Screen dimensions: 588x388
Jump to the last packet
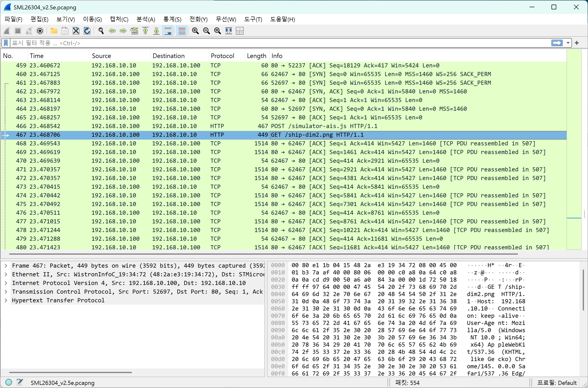157,31
